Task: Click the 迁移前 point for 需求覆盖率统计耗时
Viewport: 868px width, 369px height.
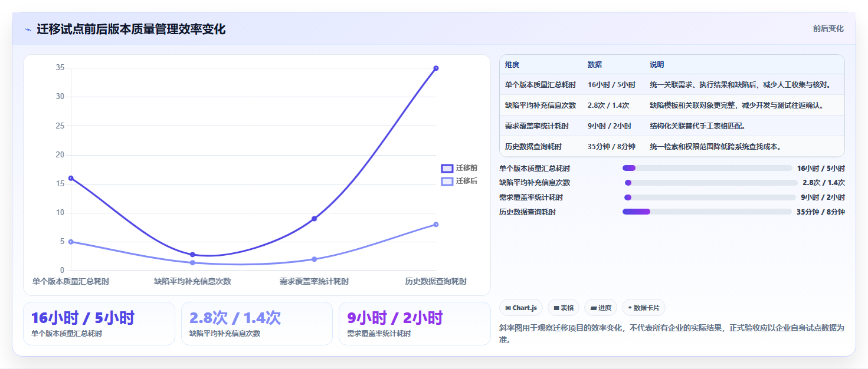Action: click(x=314, y=219)
